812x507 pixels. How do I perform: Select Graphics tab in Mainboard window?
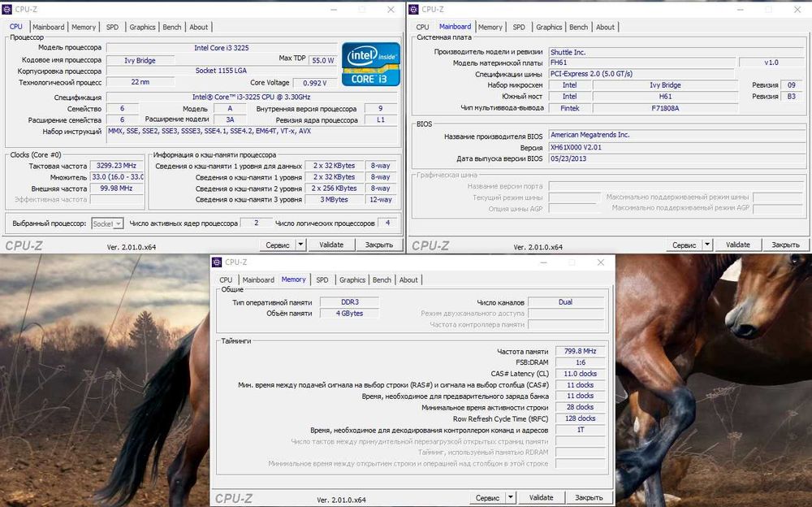click(549, 27)
